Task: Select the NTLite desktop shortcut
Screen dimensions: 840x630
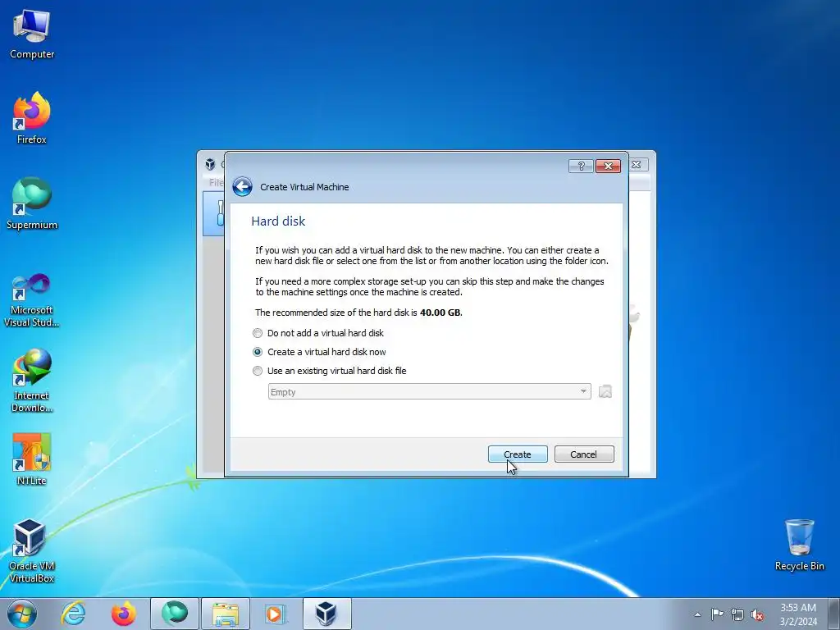Action: 32,459
